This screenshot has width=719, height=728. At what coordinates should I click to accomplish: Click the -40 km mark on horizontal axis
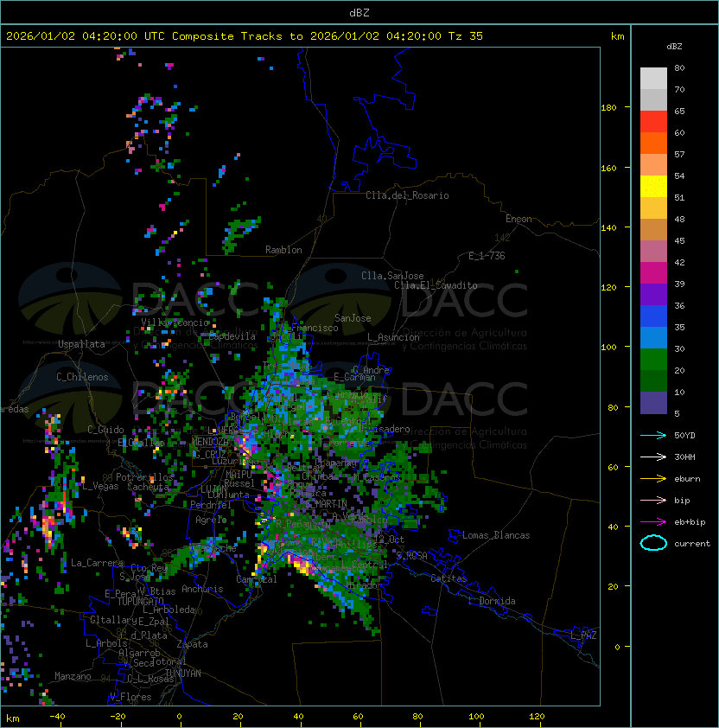[57, 717]
